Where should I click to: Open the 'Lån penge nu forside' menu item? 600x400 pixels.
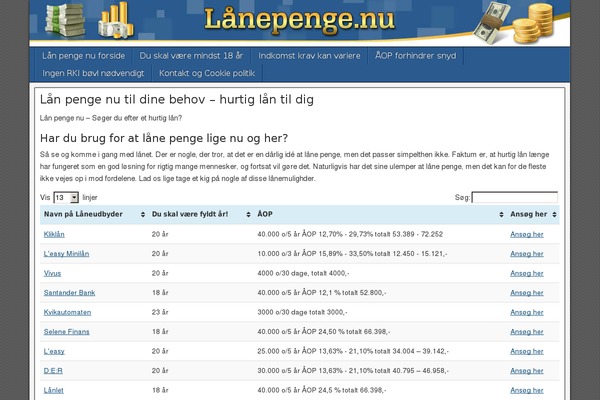[x=83, y=56]
